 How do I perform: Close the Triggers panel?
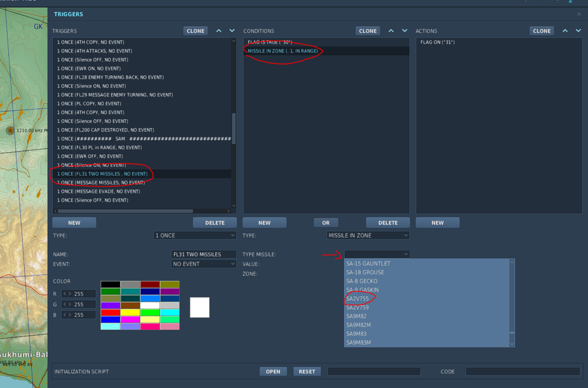pyautogui.click(x=579, y=14)
